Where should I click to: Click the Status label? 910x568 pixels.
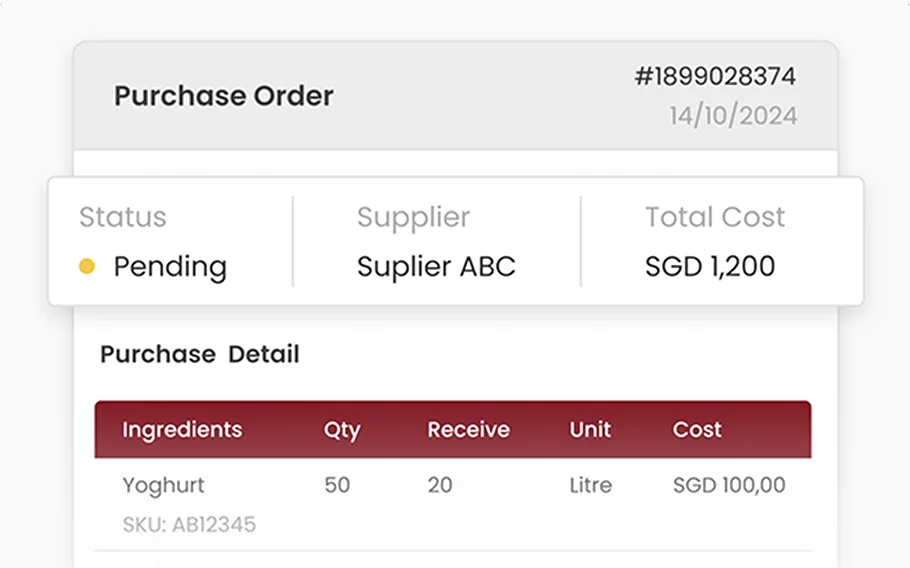click(x=123, y=217)
